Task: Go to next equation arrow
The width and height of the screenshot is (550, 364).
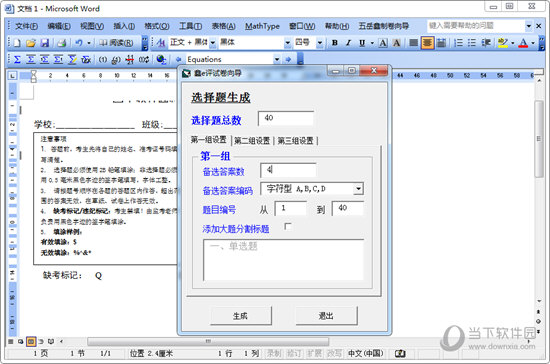Action: [288, 60]
